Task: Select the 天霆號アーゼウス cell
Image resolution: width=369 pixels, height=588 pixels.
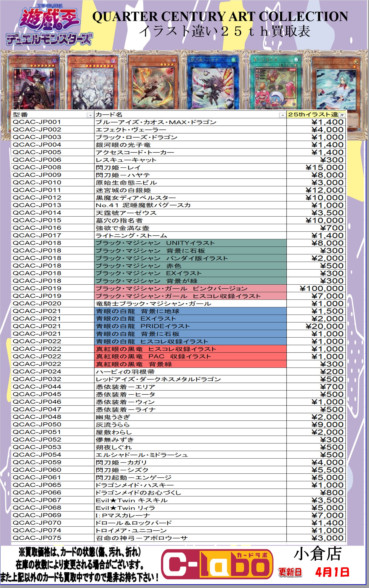Action: pos(190,213)
